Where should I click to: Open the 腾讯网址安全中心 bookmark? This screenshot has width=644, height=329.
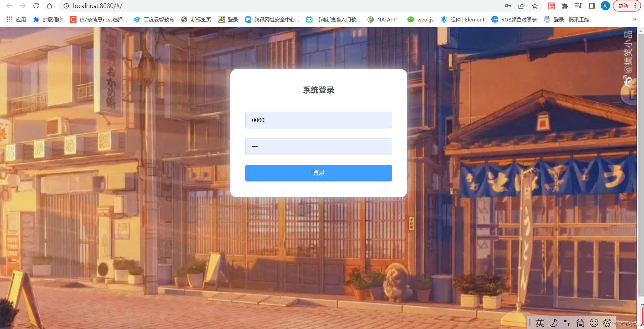[x=272, y=19]
